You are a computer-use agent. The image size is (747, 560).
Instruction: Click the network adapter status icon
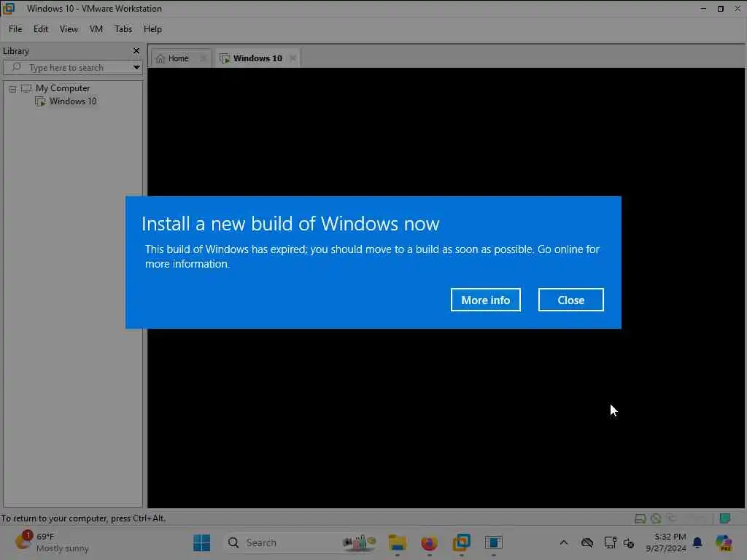(672, 518)
